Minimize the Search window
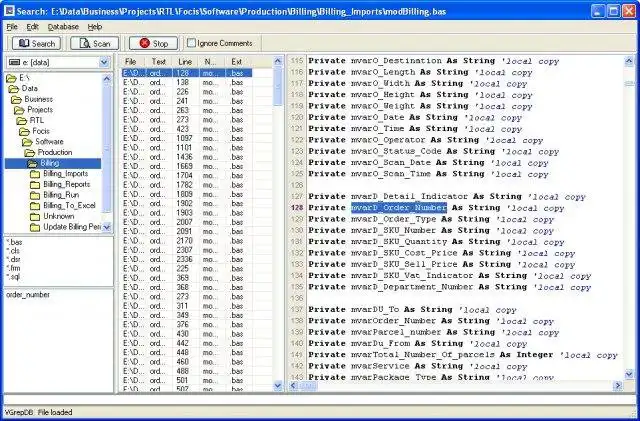The image size is (640, 421). click(x=598, y=11)
